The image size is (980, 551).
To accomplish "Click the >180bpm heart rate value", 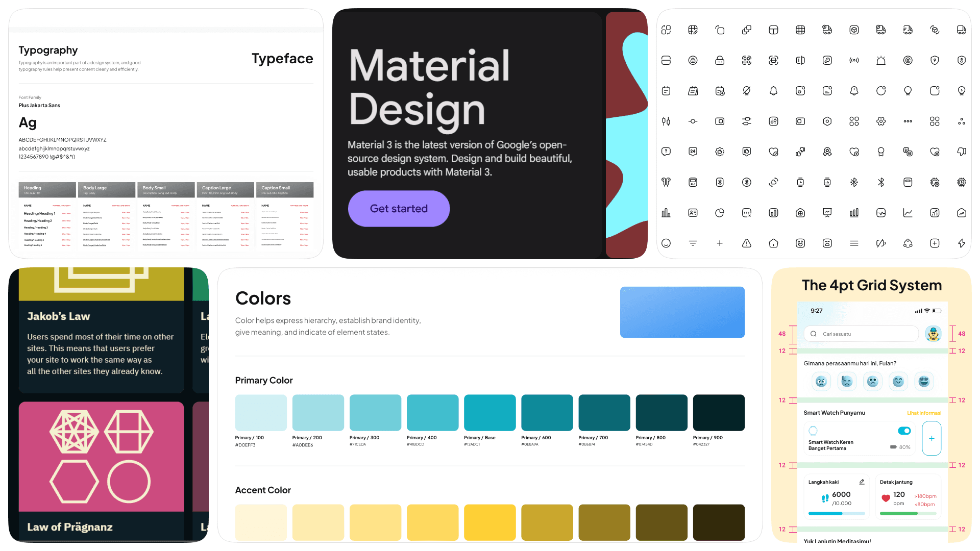I will pos(925,496).
